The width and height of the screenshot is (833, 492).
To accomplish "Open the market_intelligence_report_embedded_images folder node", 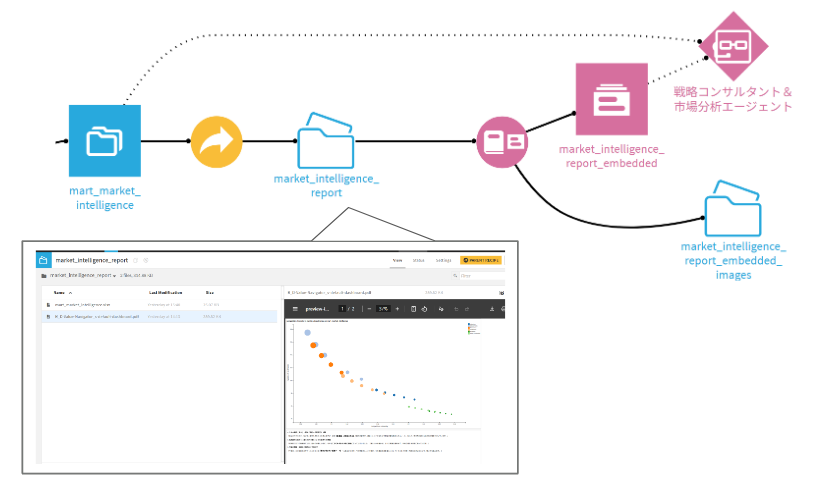I will coord(733,208).
